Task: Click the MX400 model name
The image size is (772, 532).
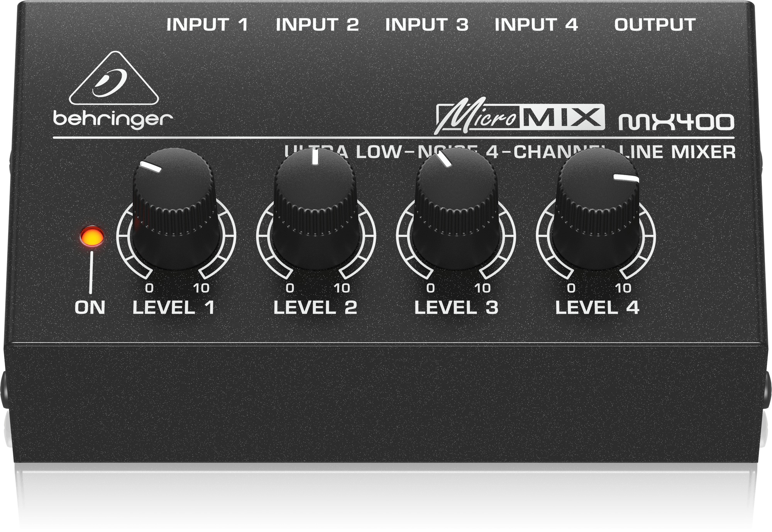Action: (676, 122)
